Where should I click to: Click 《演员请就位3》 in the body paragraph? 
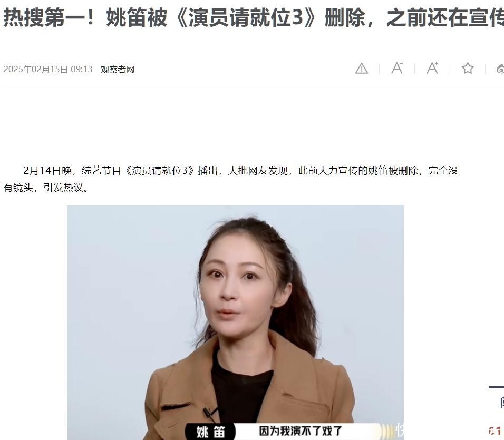[159, 171]
